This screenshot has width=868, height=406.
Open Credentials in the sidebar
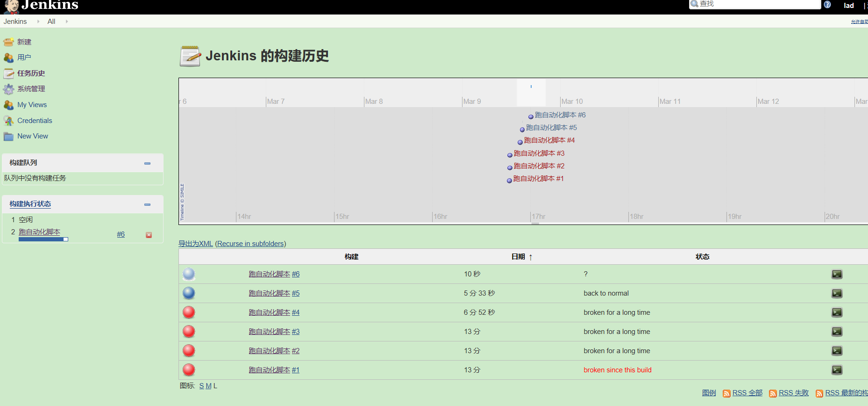pos(35,121)
